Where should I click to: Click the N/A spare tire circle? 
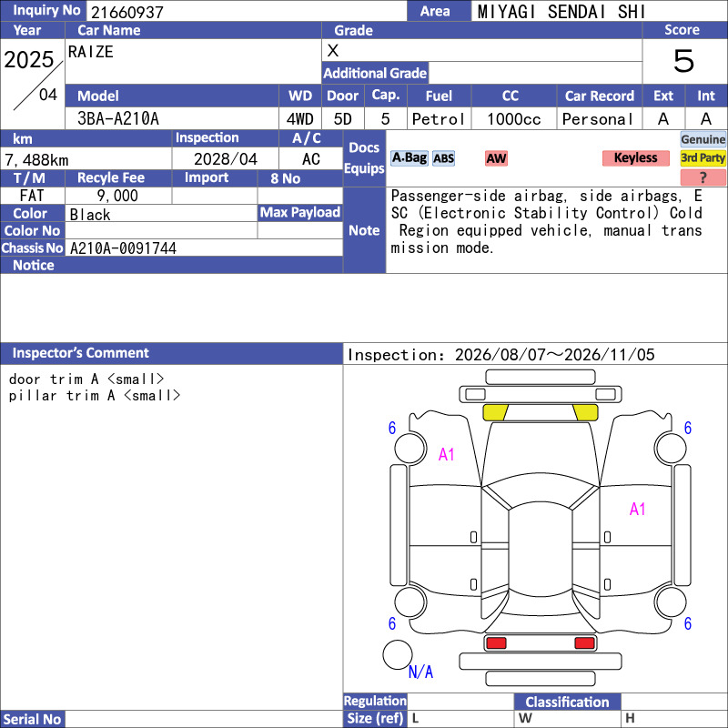coord(398,654)
